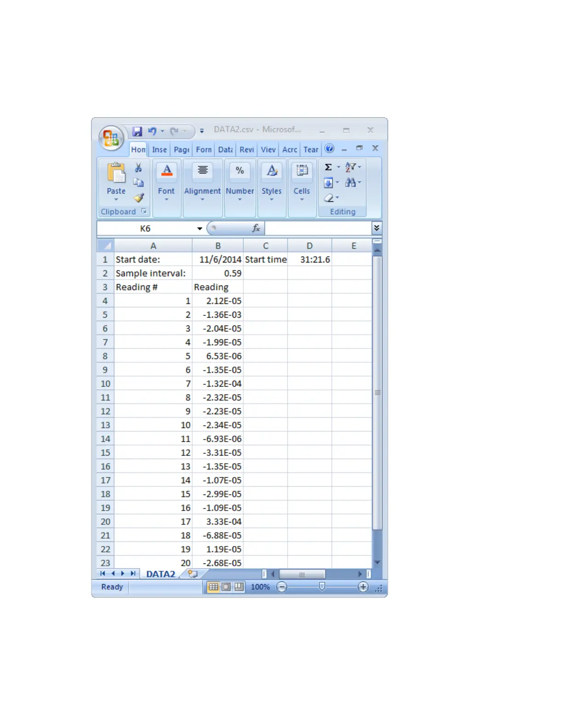Select cell showing -1.36E-03

[218, 315]
